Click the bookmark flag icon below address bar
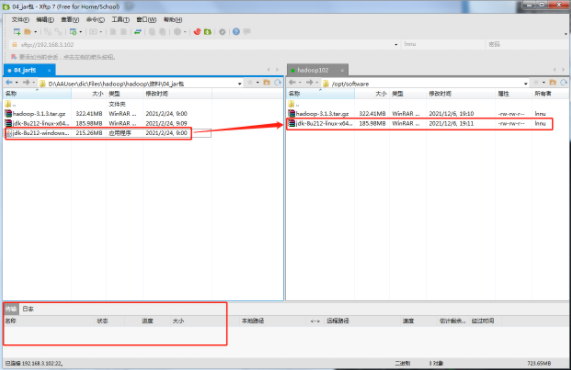This screenshot has height=370, width=571. [x=14, y=57]
